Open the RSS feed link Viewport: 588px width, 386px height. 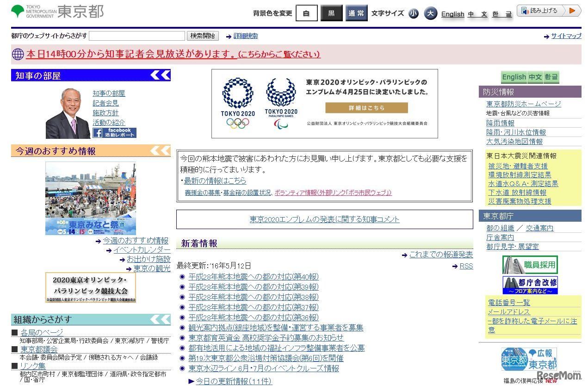click(x=466, y=266)
